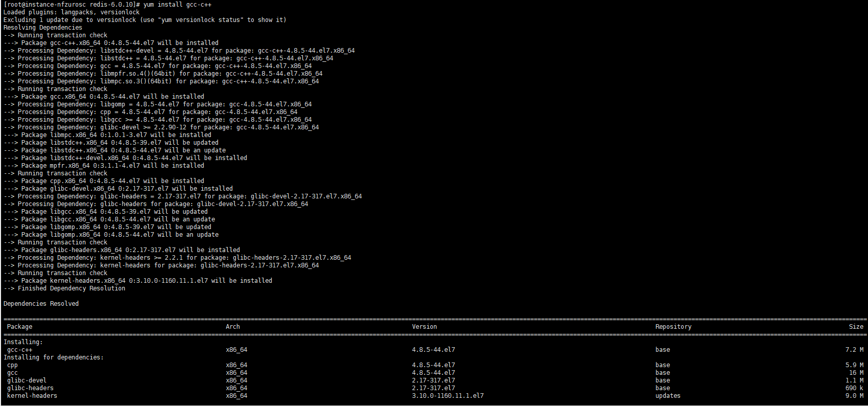Click 'gcc-c++' in the package table
The height and width of the screenshot is (406, 868).
(19, 350)
